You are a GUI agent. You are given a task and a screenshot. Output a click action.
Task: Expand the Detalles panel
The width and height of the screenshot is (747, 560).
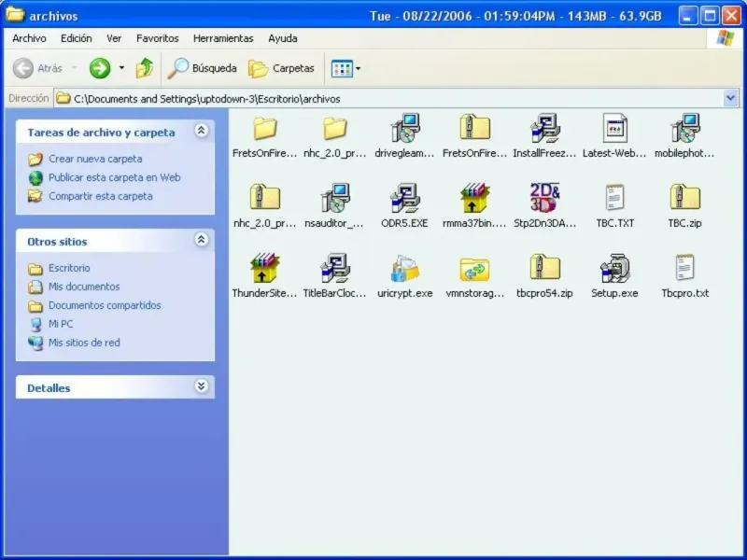pyautogui.click(x=201, y=386)
